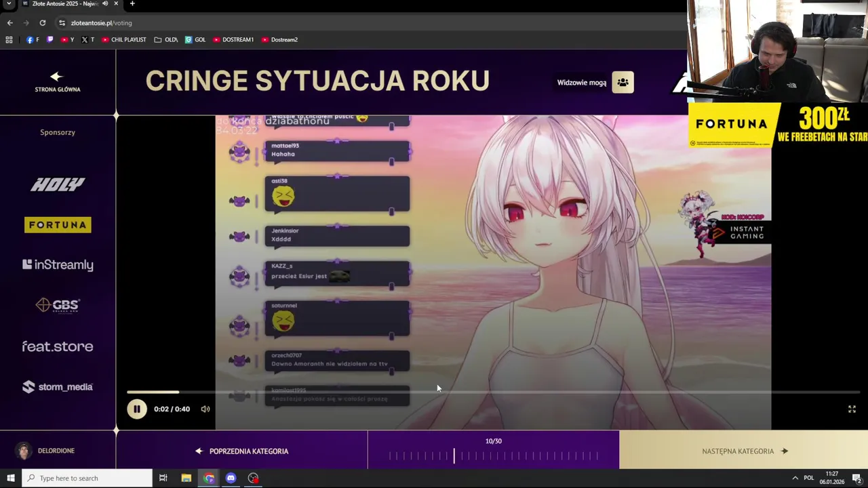868x488 pixels.
Task: Open Discord from taskbar
Action: (231, 479)
